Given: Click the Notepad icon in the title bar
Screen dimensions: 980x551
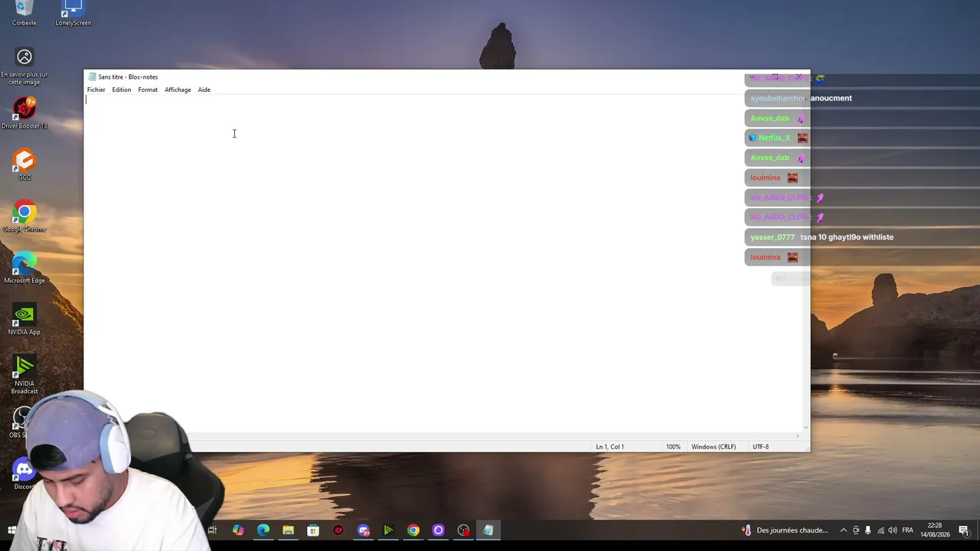Looking at the screenshot, I should (92, 77).
